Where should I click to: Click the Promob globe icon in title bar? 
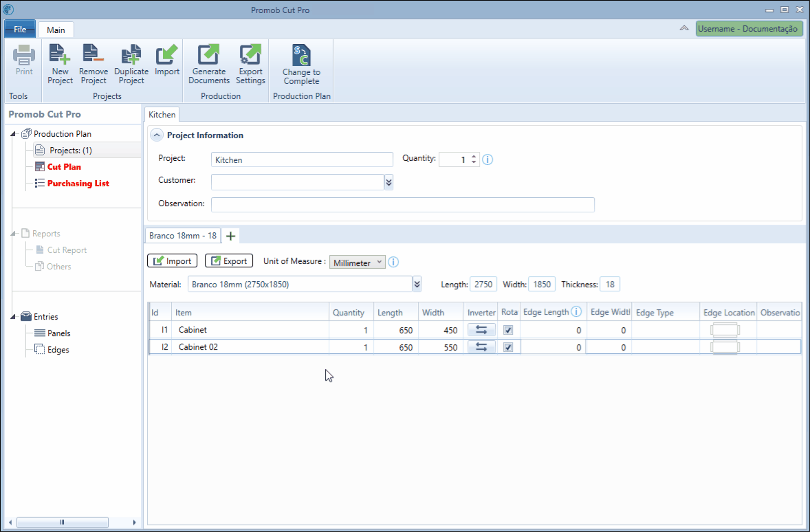[8, 10]
